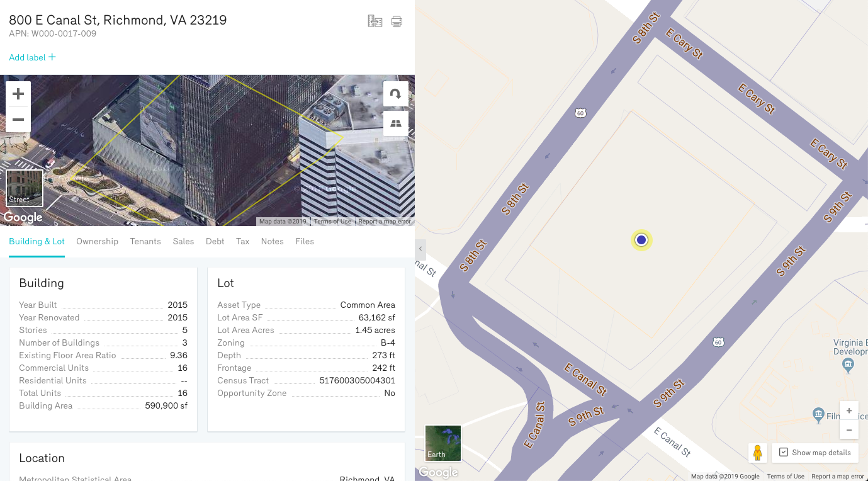Select the Year Built value 2015

point(178,305)
